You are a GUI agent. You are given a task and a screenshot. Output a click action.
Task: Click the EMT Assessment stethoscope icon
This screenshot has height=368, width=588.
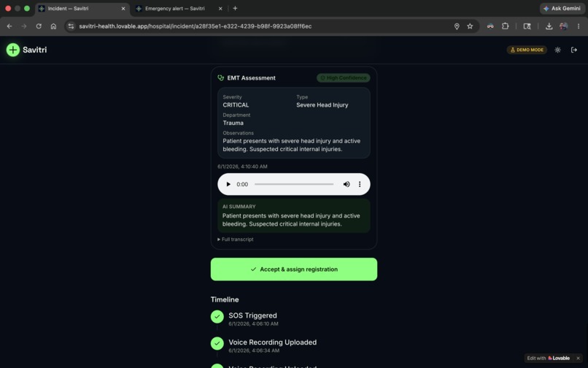coord(220,77)
